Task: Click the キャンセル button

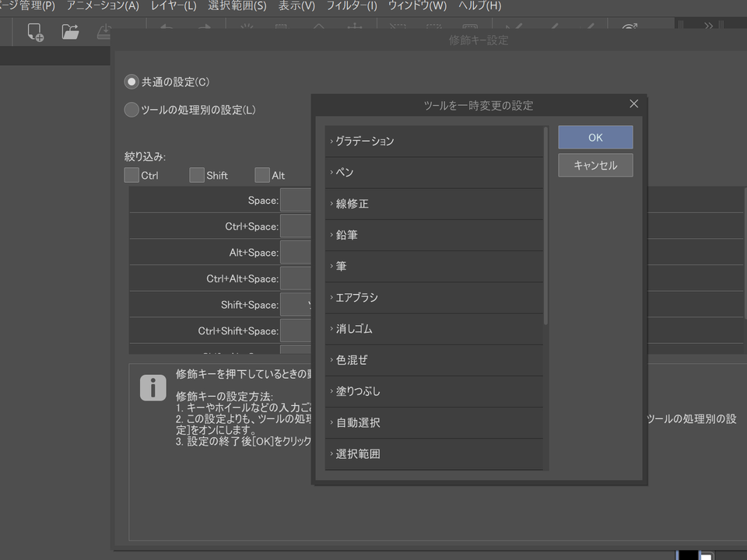Action: (595, 165)
